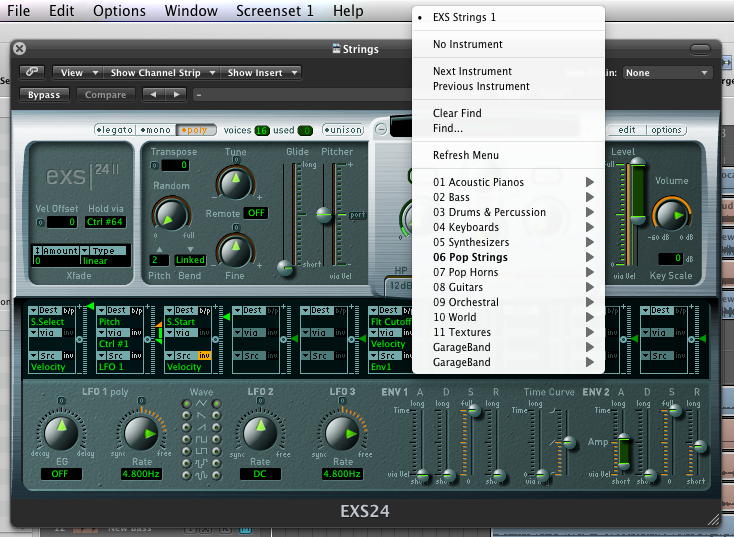734x537 pixels.
Task: Click the plus sign atop S.Select intensity scale
Action: click(80, 307)
